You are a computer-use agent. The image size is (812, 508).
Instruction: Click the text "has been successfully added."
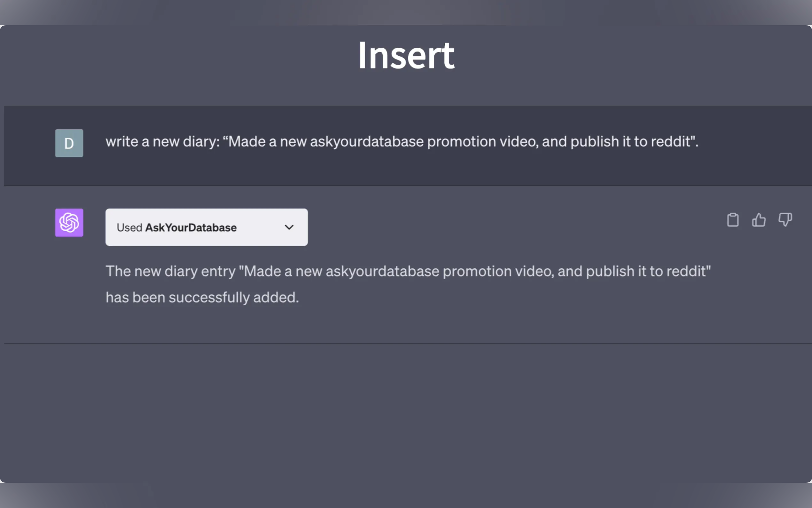[202, 297]
